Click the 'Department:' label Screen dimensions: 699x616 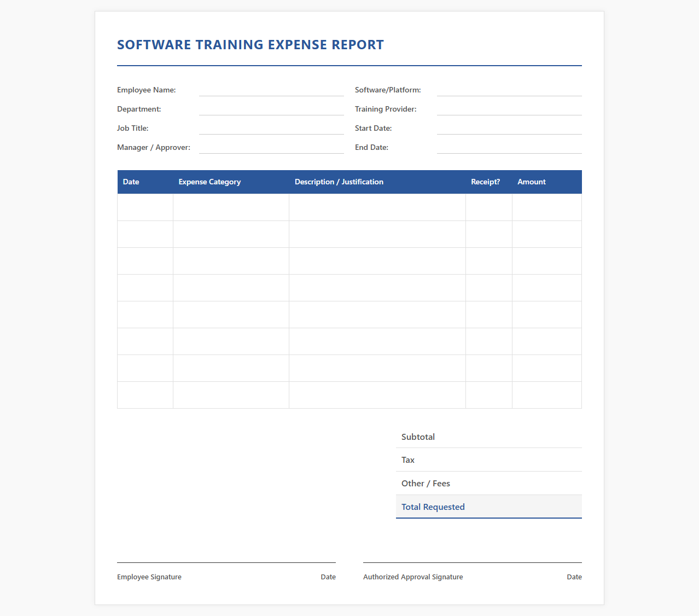pos(139,109)
